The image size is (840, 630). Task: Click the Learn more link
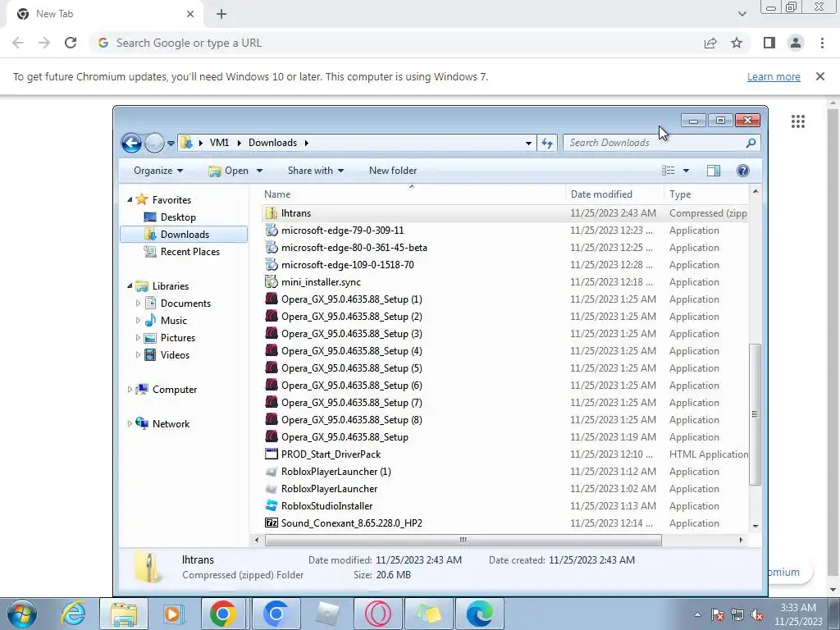click(x=774, y=76)
